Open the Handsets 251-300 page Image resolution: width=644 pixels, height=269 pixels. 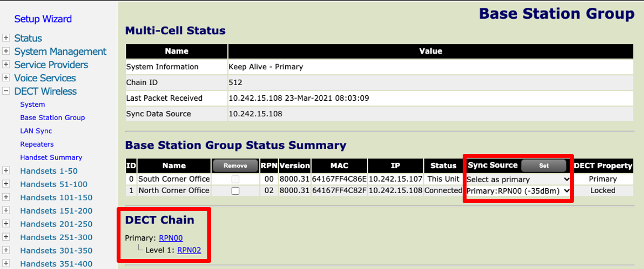coord(56,237)
